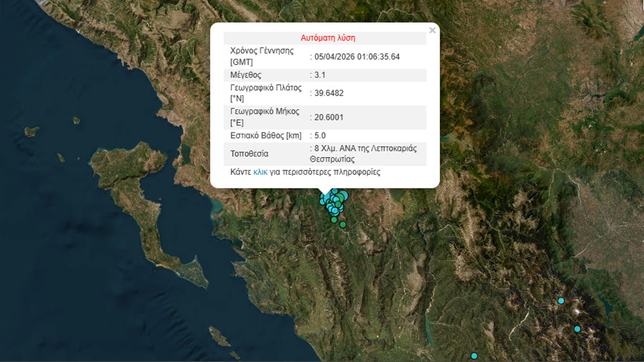Click the lowest green earthquake dot southeast of the cluster

342,224
